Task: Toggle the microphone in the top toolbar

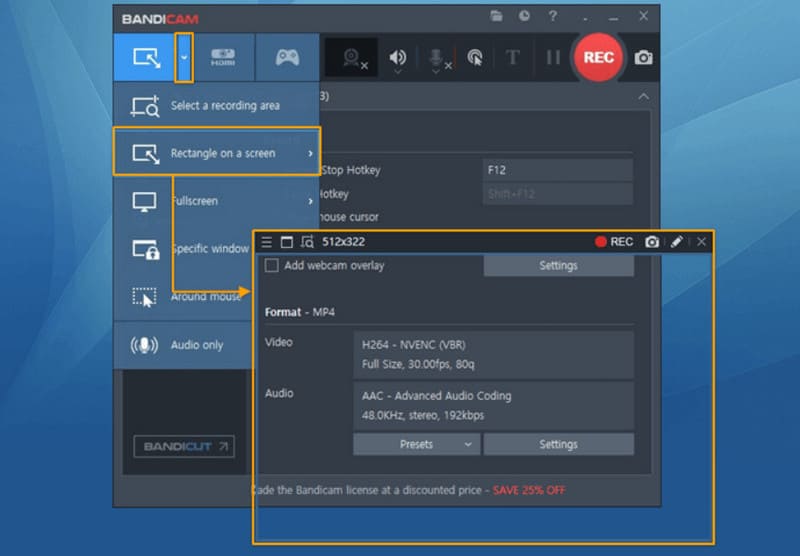Action: click(437, 58)
